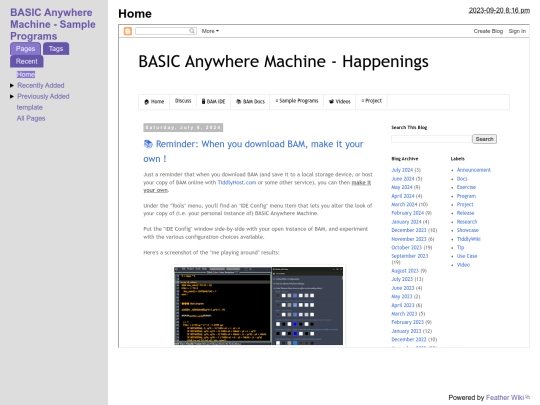Click the magnifier icon in Blogger search box
The image size is (540, 405).
pos(192,31)
